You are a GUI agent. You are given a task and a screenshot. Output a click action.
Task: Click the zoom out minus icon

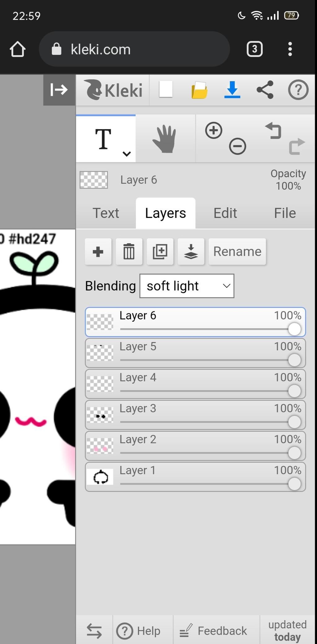coord(237,146)
